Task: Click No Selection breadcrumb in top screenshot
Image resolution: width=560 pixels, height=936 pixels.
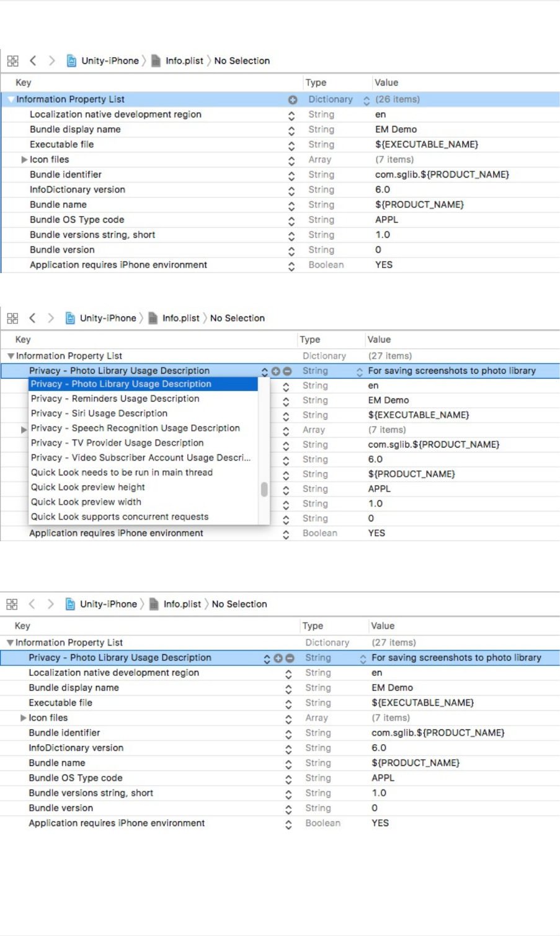Action: pyautogui.click(x=242, y=61)
